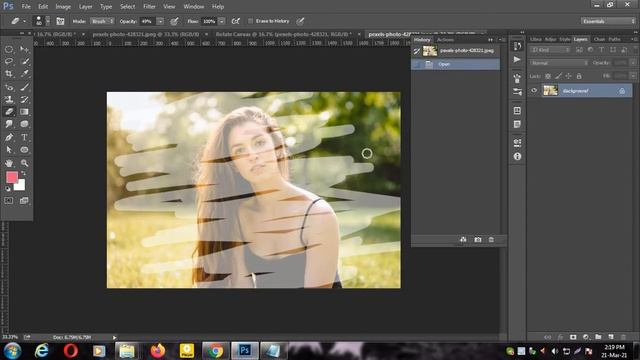The width and height of the screenshot is (640, 360).
Task: Select the Crop tool
Action: coord(9,74)
